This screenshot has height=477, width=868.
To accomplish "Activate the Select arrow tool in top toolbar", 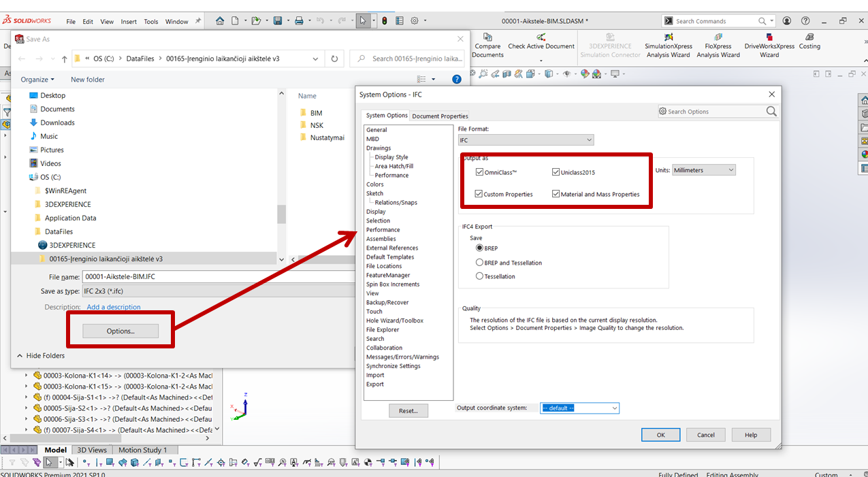I will coord(363,21).
